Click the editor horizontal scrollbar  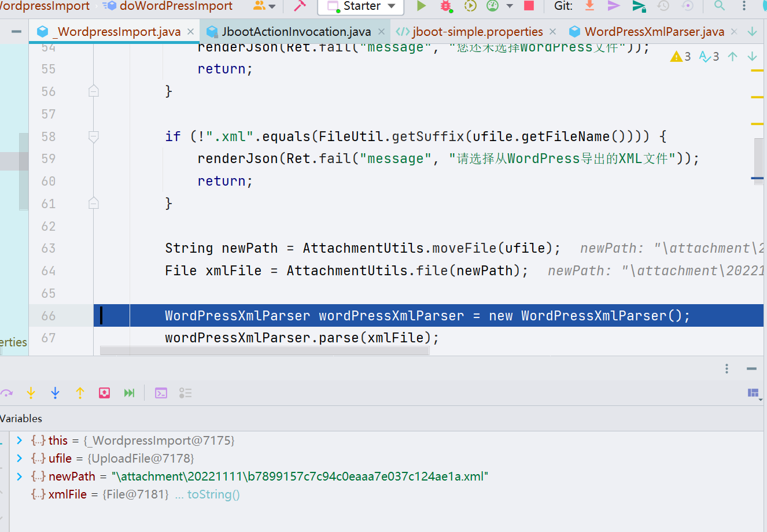pyautogui.click(x=264, y=350)
